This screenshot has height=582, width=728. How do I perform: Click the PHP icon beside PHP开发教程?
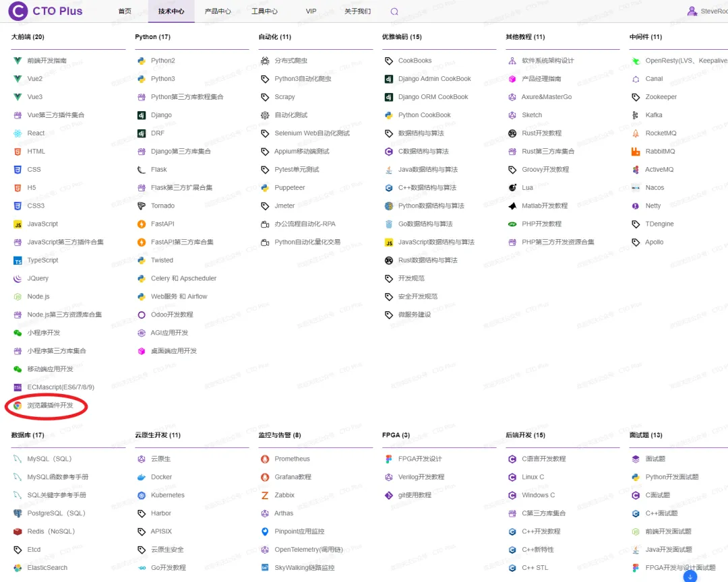tap(512, 224)
